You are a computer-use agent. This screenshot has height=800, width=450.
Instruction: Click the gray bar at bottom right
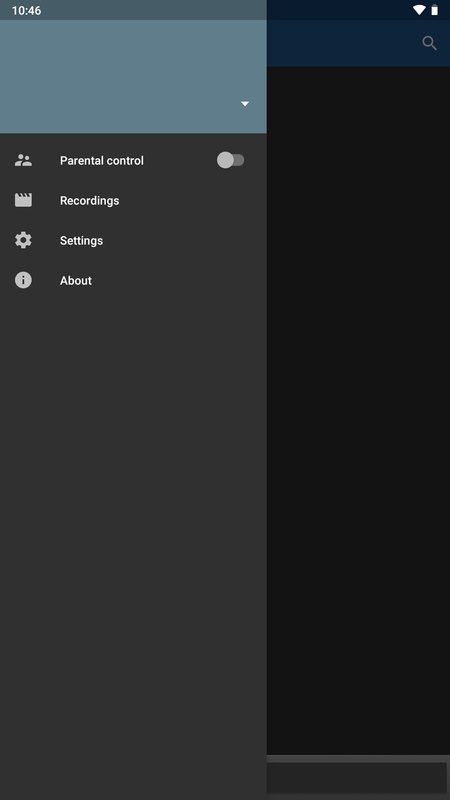[x=358, y=778]
